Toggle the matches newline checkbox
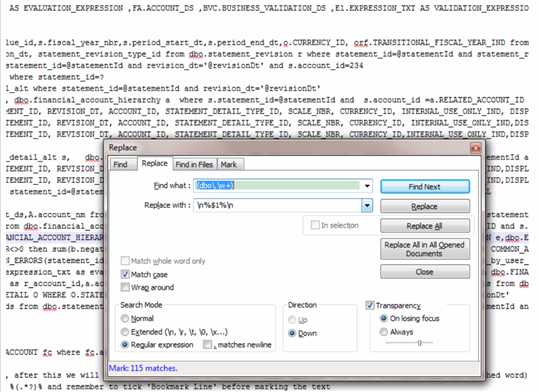 coord(207,345)
